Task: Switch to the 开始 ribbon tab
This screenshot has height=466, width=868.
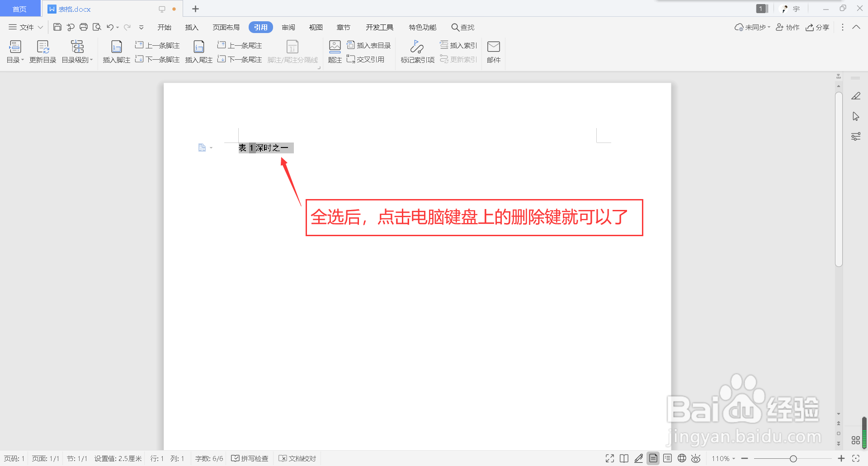Action: point(164,27)
